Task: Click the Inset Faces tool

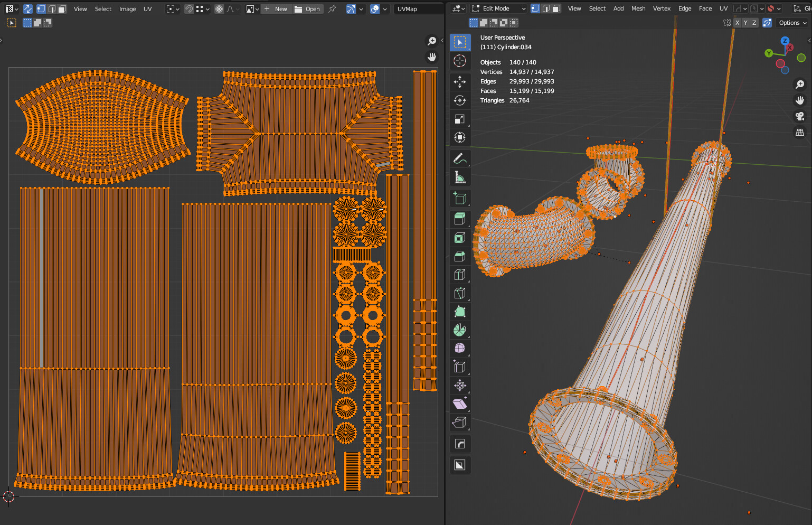Action: 460,238
